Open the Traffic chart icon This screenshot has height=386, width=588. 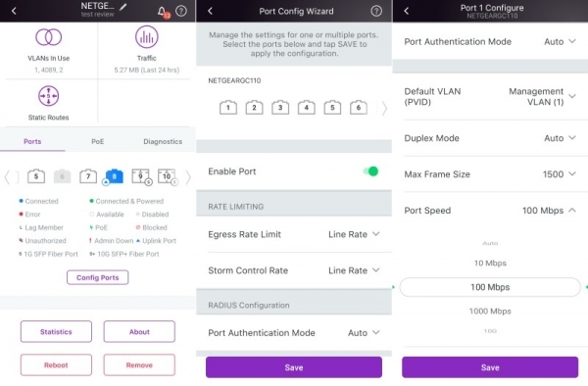click(146, 37)
